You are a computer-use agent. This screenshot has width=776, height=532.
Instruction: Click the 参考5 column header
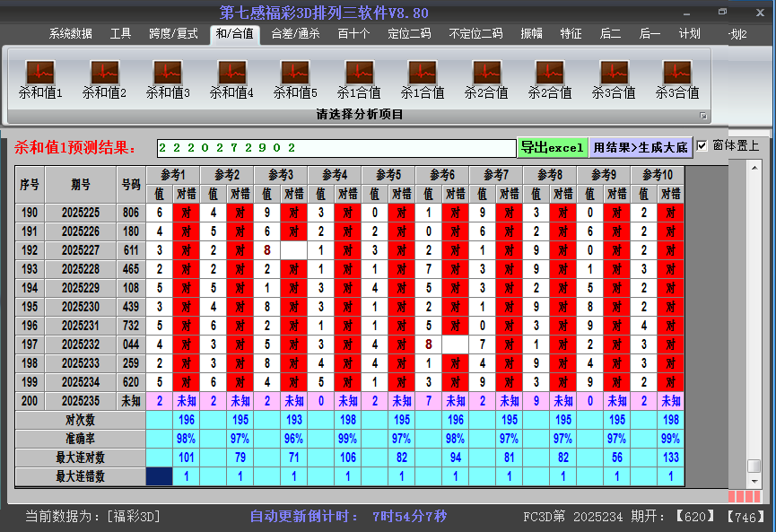[x=388, y=175]
